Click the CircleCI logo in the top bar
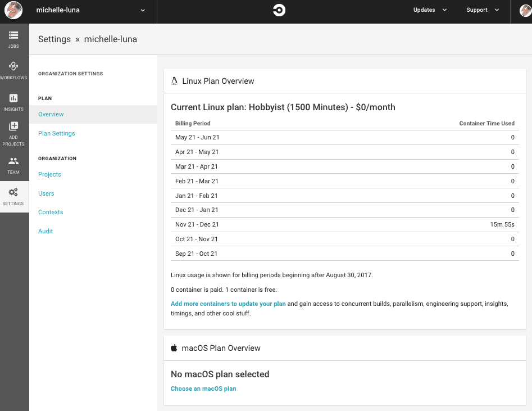532x411 pixels. [x=279, y=10]
